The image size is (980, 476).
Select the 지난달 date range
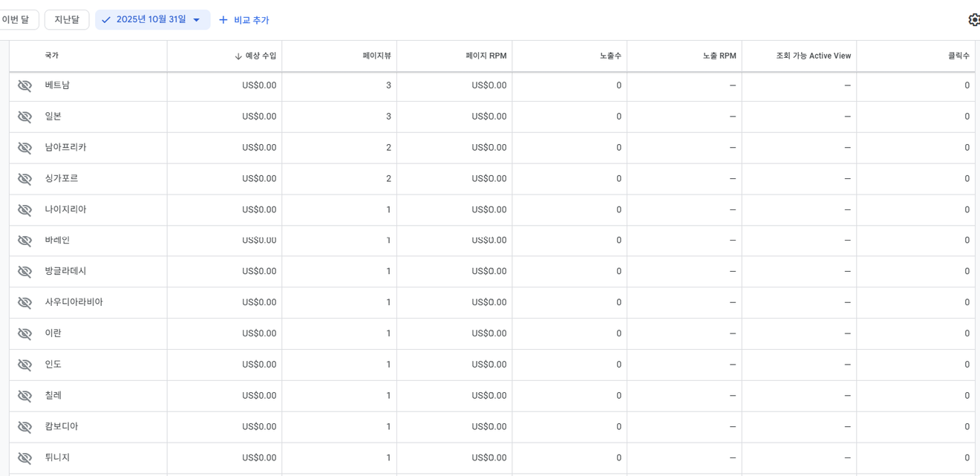point(67,20)
